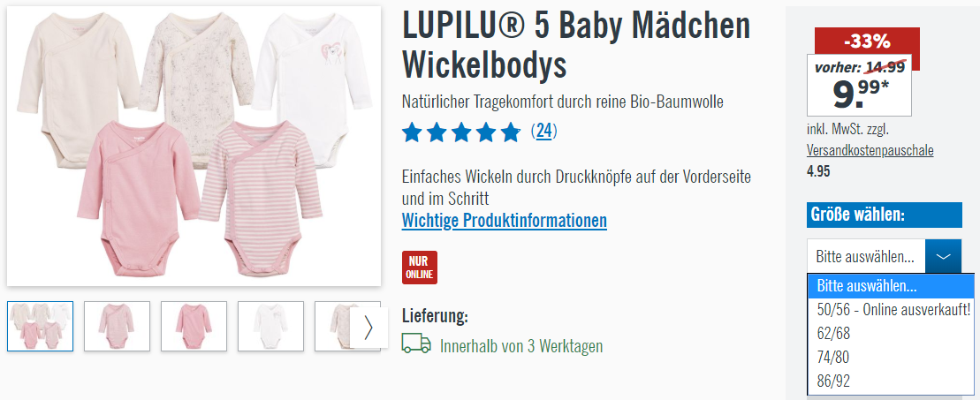Open the Versandkostenpauschale link
The image size is (980, 400).
870,151
